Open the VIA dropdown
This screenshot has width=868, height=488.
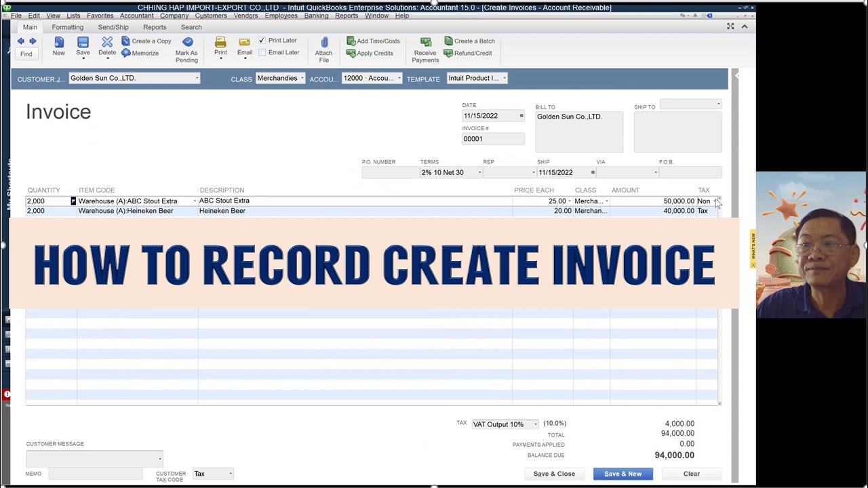point(656,172)
